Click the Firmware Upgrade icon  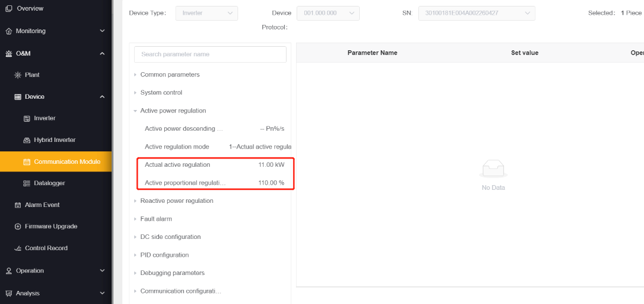point(18,227)
